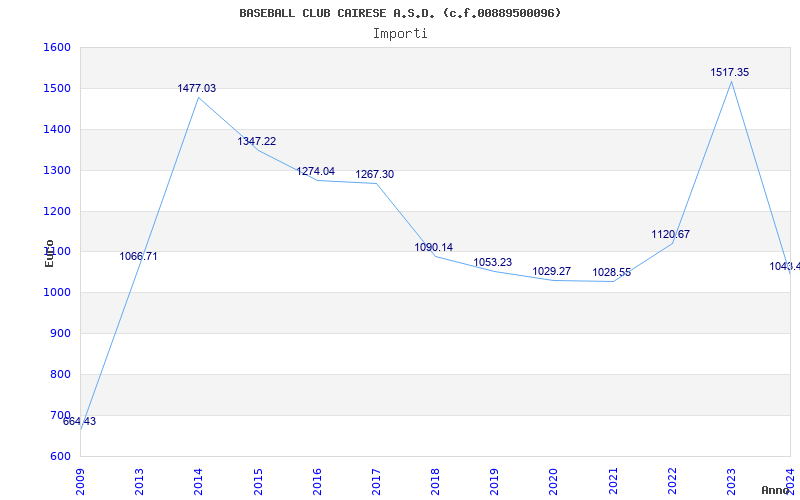This screenshot has height=500, width=800.
Task: Select the 1053.23 data label
Action: [493, 262]
